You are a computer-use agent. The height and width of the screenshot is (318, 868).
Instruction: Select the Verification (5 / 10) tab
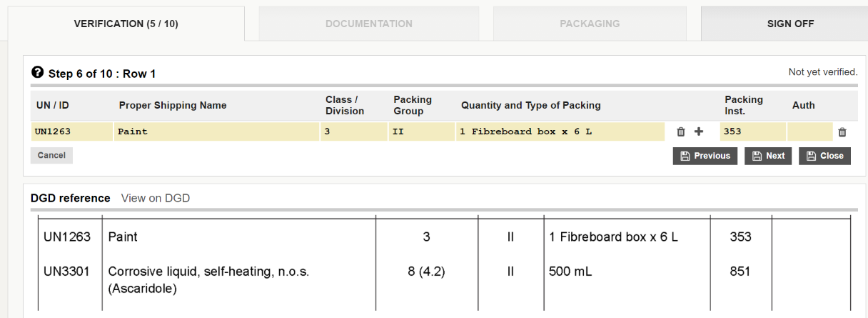tap(126, 24)
